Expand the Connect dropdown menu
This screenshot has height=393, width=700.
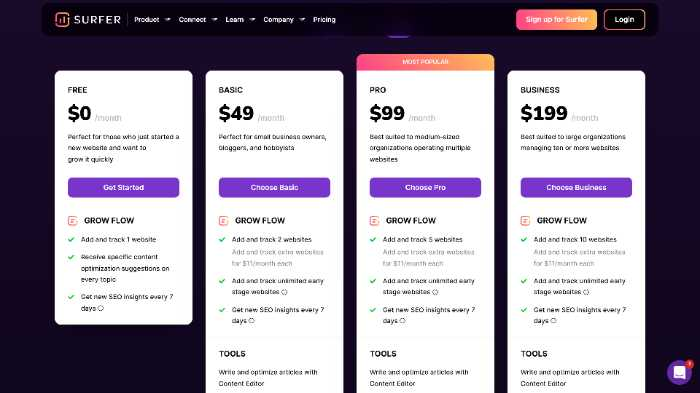coord(198,20)
